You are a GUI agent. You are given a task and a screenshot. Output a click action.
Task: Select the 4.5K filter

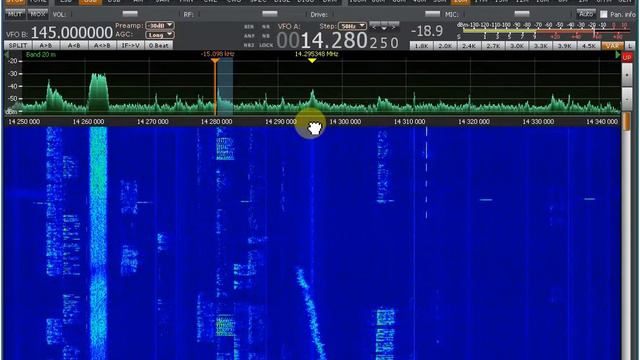pos(589,46)
